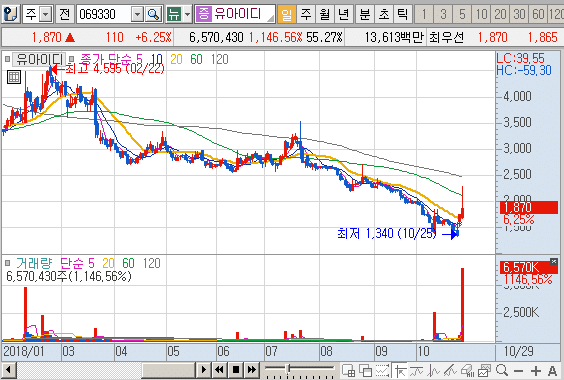Screen dimensions: 564x380
Task: Click the overlapping windows icon
Action: tap(365, 370)
